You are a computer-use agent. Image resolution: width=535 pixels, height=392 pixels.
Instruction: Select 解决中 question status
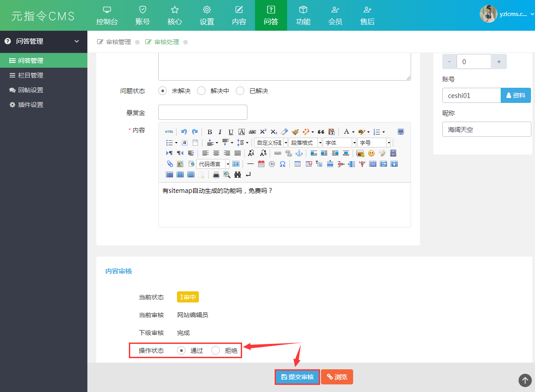[x=201, y=91]
